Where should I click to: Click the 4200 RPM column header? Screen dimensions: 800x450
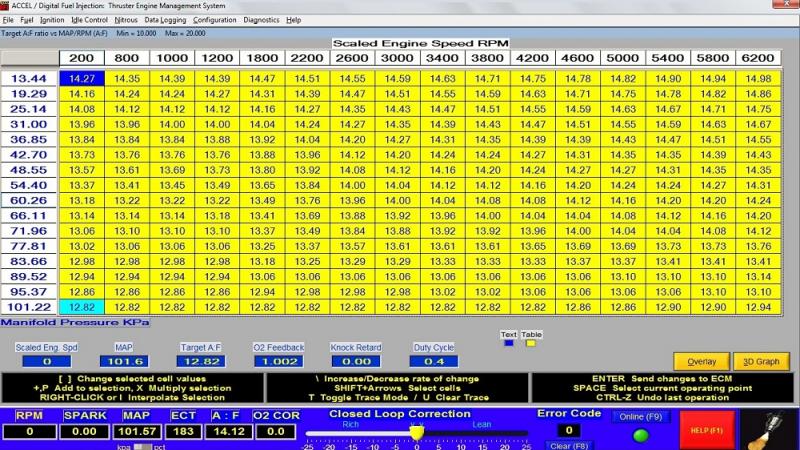pyautogui.click(x=532, y=58)
